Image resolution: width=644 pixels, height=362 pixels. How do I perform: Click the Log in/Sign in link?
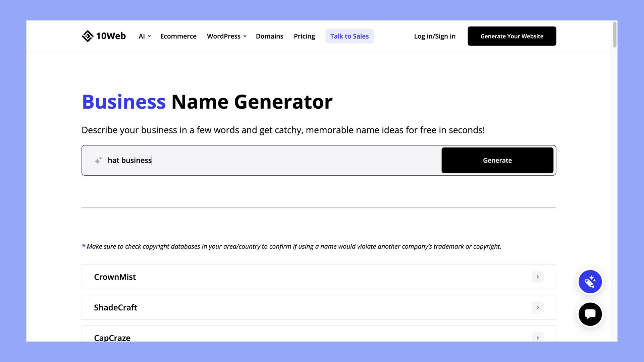click(x=434, y=36)
